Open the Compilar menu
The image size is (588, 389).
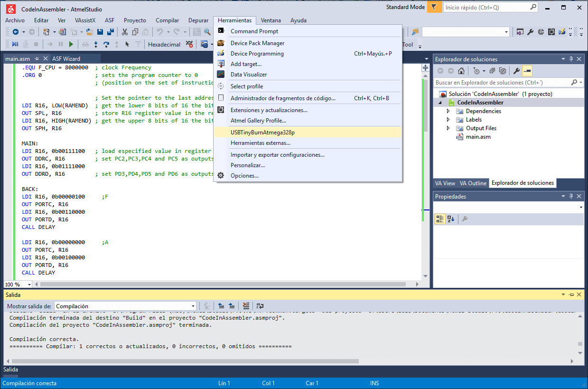pos(168,20)
